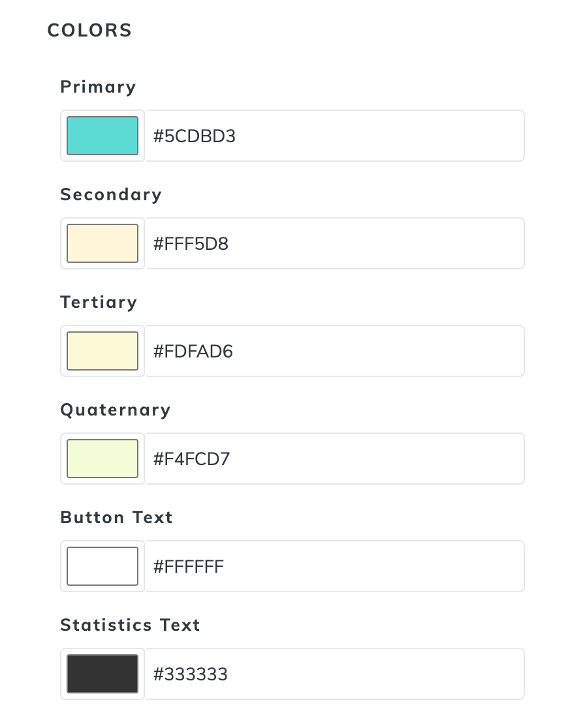Select the Tertiary hex field #FDFAD6
Viewport: 568px width, 728px height.
(x=334, y=351)
